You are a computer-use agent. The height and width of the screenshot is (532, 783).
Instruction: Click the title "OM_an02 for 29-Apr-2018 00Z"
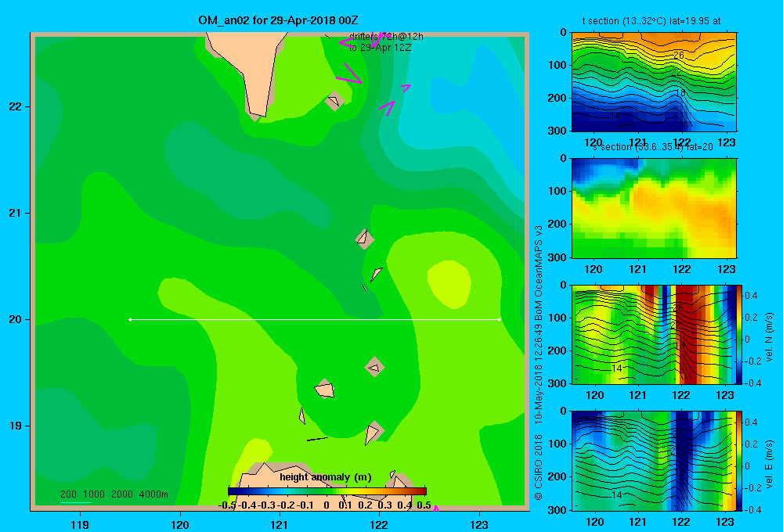pos(278,20)
